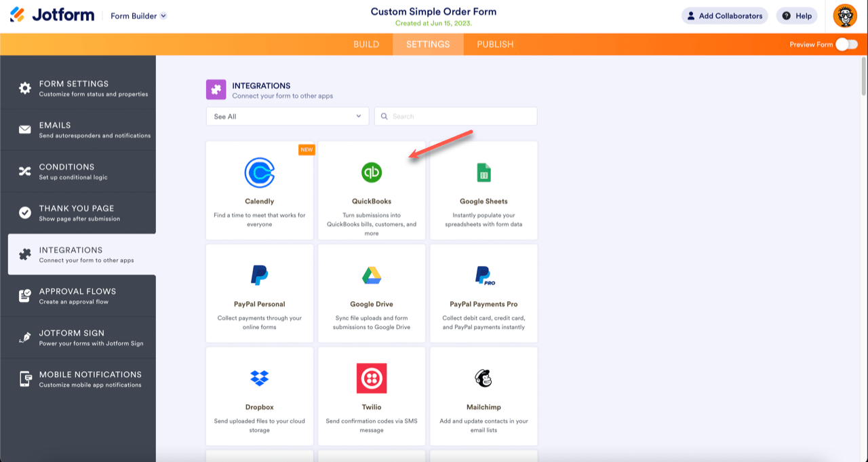Open Form Settings section
Viewport: 868px width, 462px height.
pyautogui.click(x=78, y=88)
